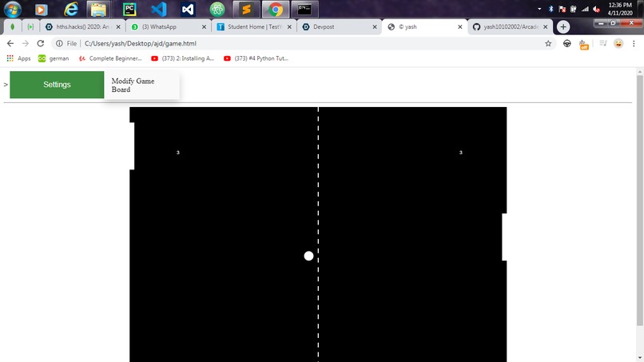This screenshot has height=362, width=644.
Task: Click the right player's score 3
Action: (x=461, y=153)
